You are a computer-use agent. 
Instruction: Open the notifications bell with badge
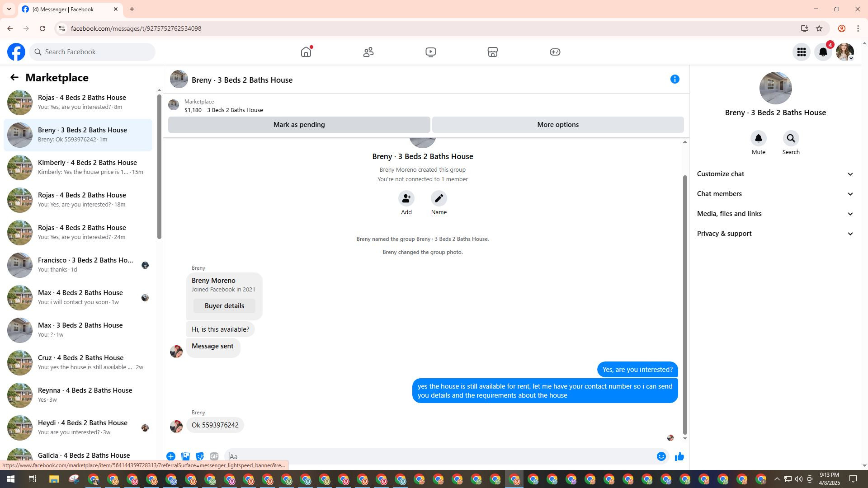click(x=823, y=52)
